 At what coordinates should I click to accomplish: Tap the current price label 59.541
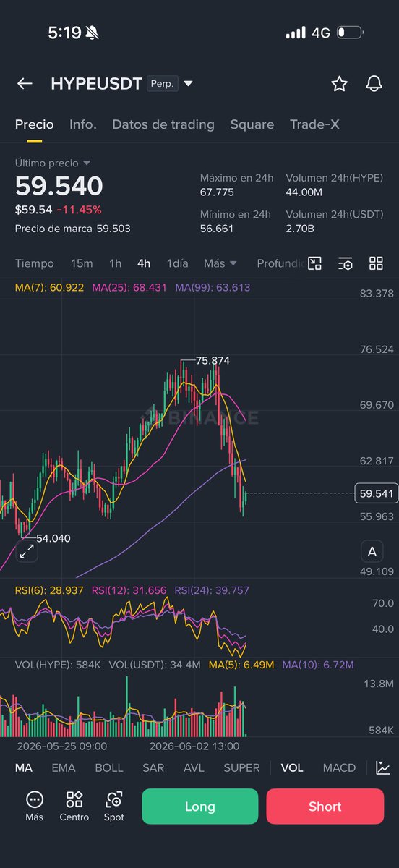pos(375,494)
